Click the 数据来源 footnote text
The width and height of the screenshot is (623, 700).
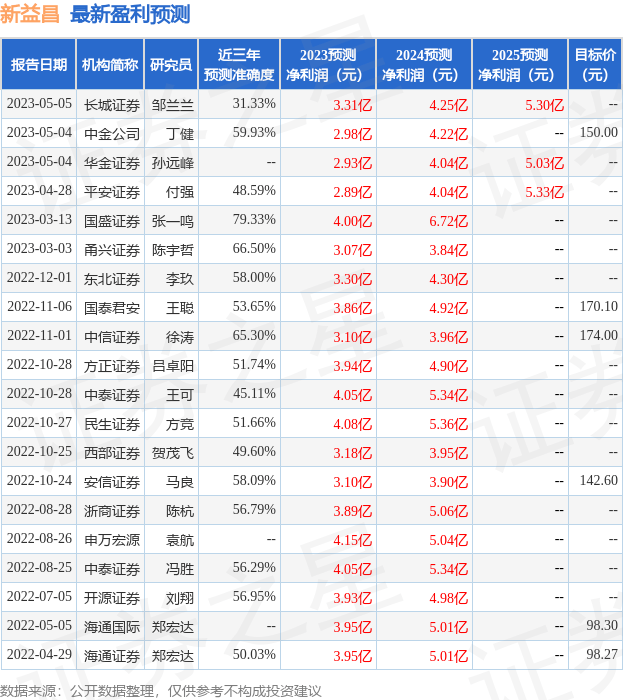pyautogui.click(x=161, y=691)
